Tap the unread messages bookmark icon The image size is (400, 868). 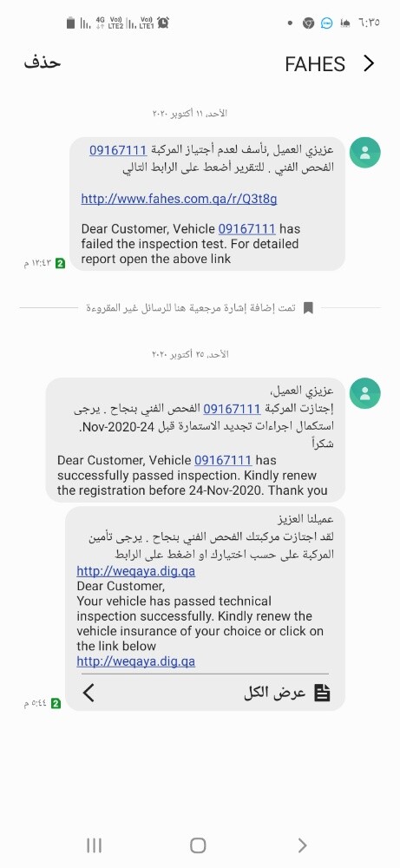(308, 308)
